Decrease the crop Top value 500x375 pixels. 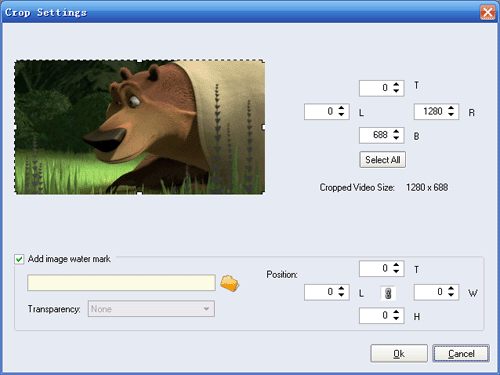point(396,91)
